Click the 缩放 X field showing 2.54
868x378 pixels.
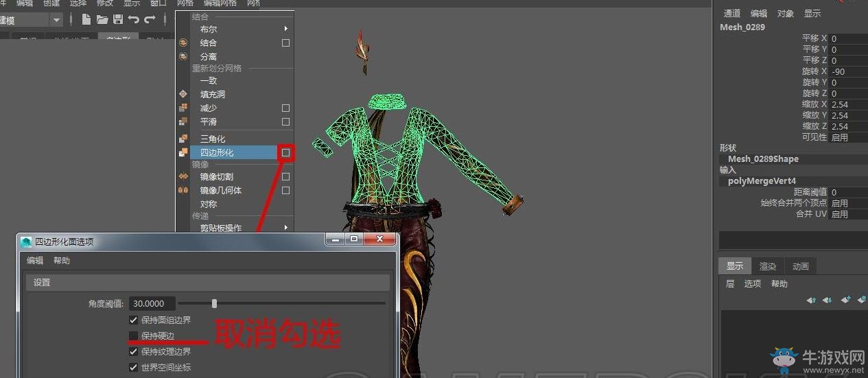(848, 104)
